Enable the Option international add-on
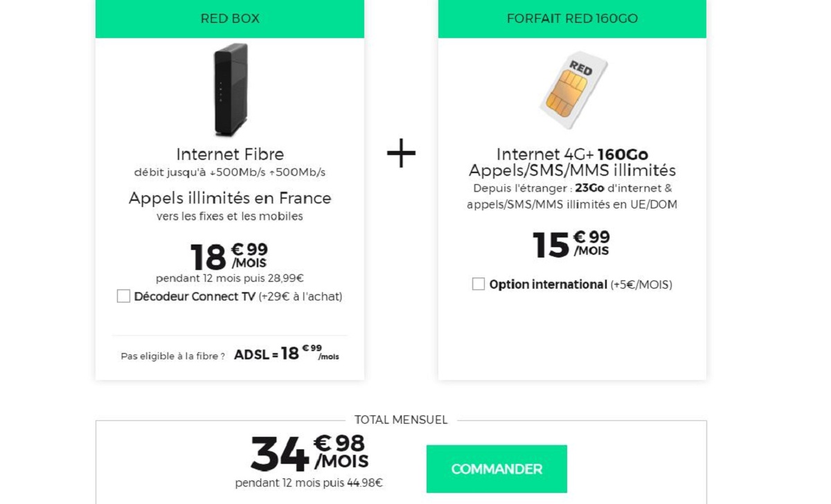The height and width of the screenshot is (504, 831). (477, 284)
